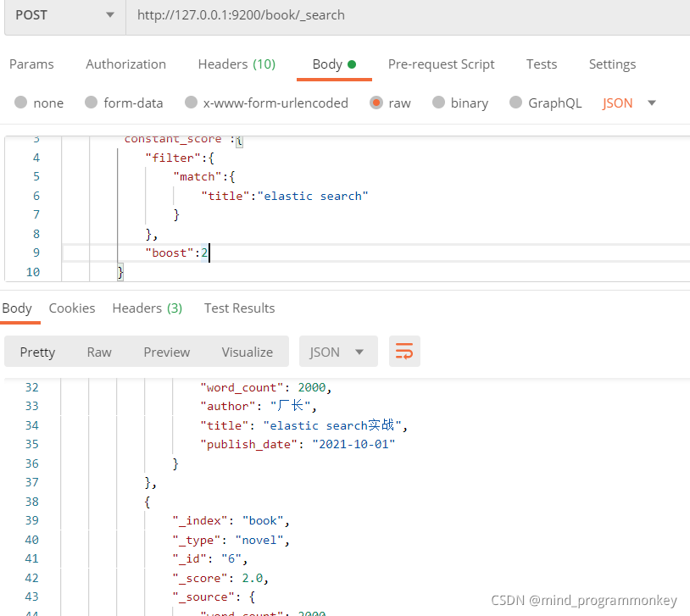The image size is (690, 616).
Task: Open the orange JSON format dropdown
Action: [x=629, y=103]
